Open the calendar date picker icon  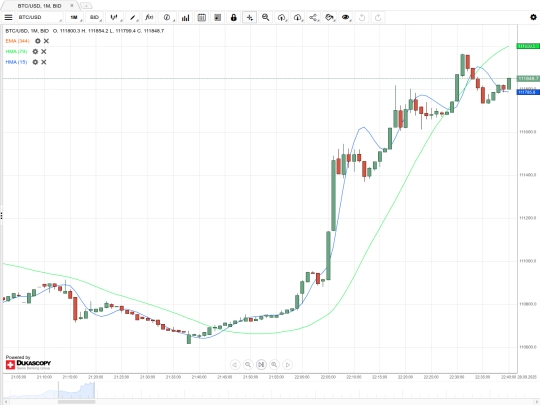[202, 17]
